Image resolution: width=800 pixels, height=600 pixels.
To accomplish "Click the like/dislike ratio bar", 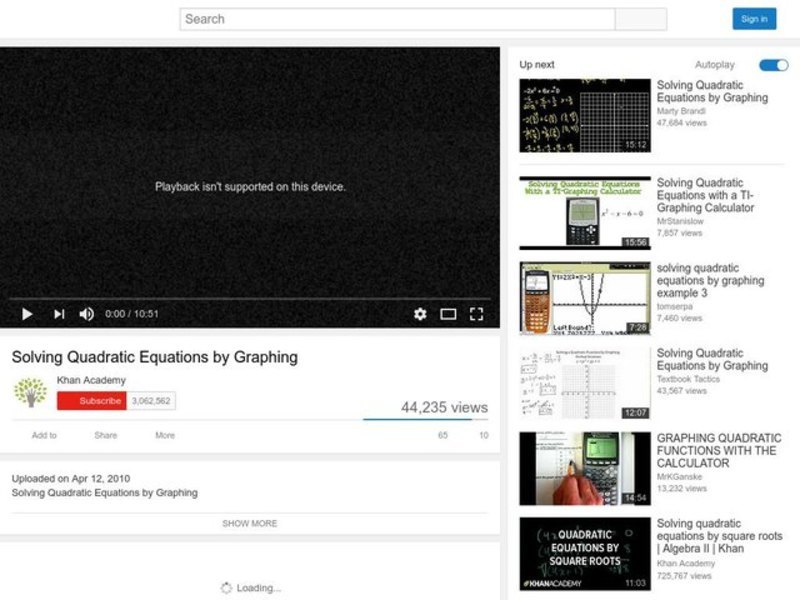I will pos(426,419).
